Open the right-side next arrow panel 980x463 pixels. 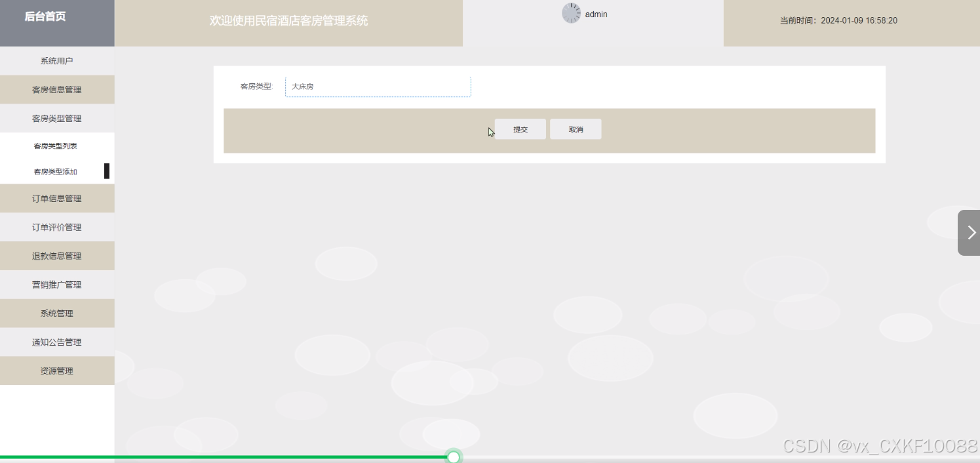pos(969,233)
